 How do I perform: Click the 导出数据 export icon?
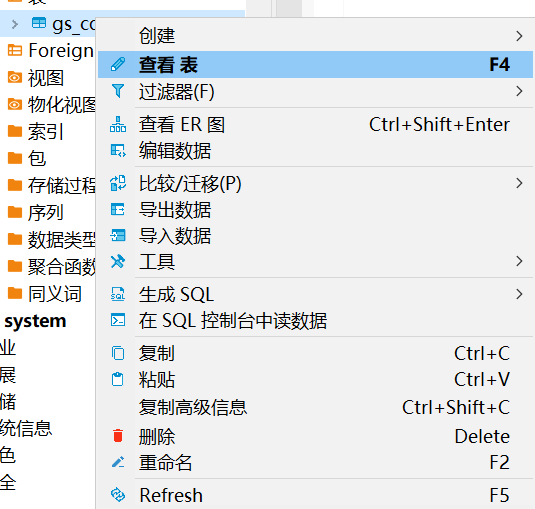click(x=118, y=209)
